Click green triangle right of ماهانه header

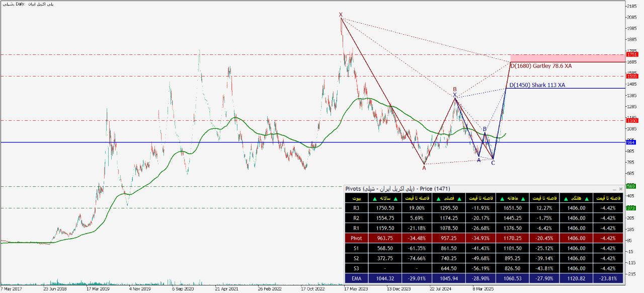tap(523, 199)
